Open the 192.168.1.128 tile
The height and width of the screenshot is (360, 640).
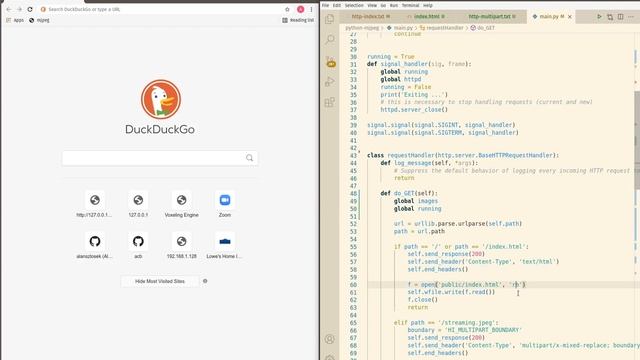tap(181, 246)
